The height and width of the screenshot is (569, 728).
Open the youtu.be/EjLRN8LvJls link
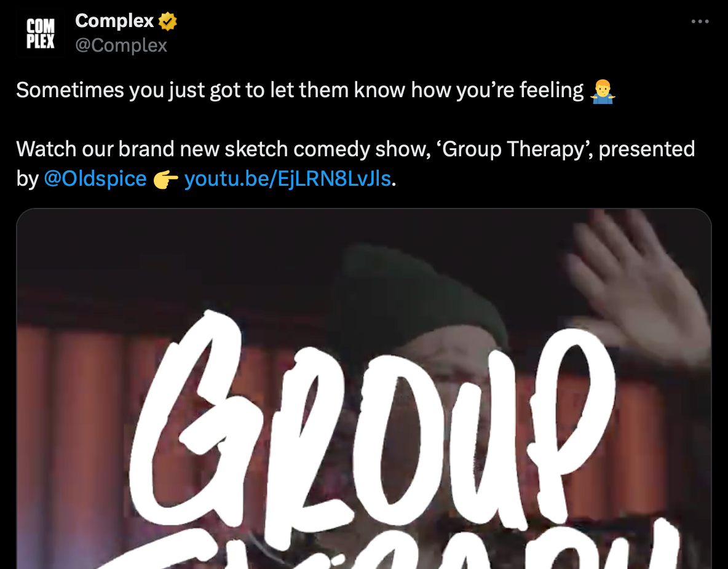click(x=288, y=179)
